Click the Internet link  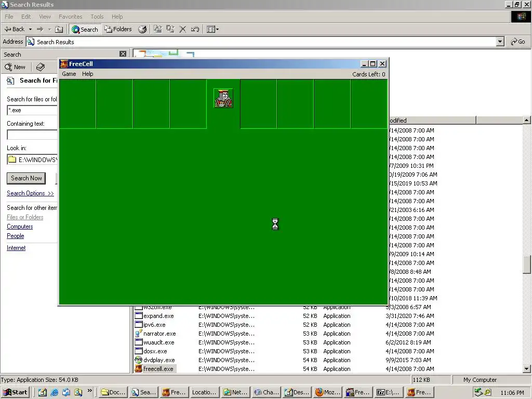click(16, 248)
